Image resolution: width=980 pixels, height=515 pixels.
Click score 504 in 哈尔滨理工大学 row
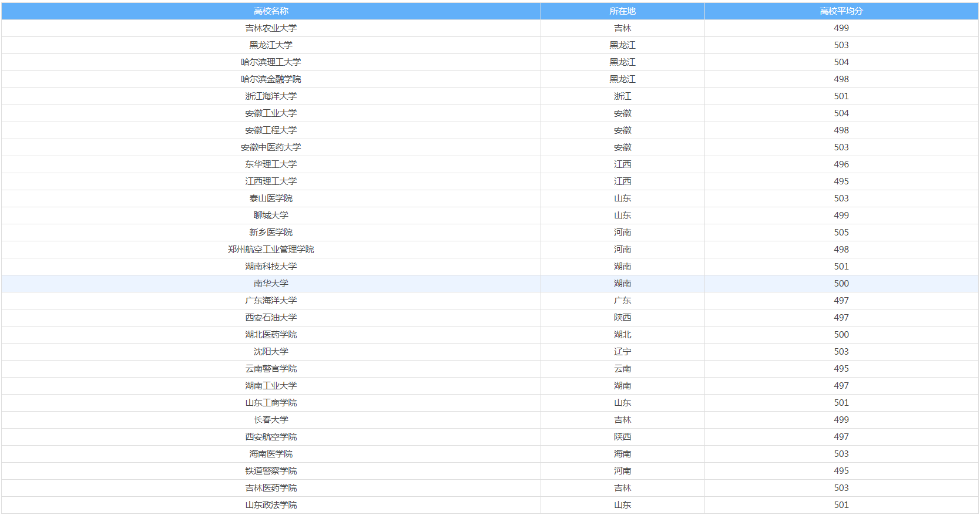841,62
